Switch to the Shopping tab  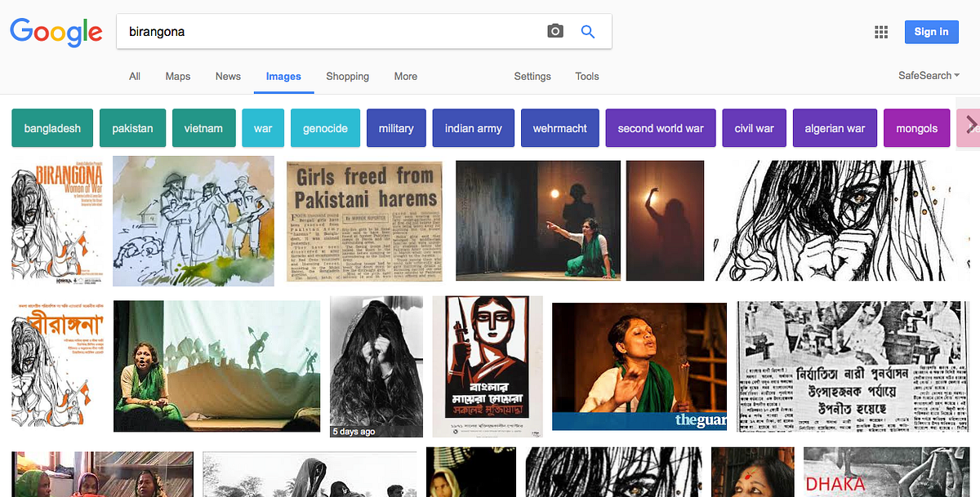348,76
